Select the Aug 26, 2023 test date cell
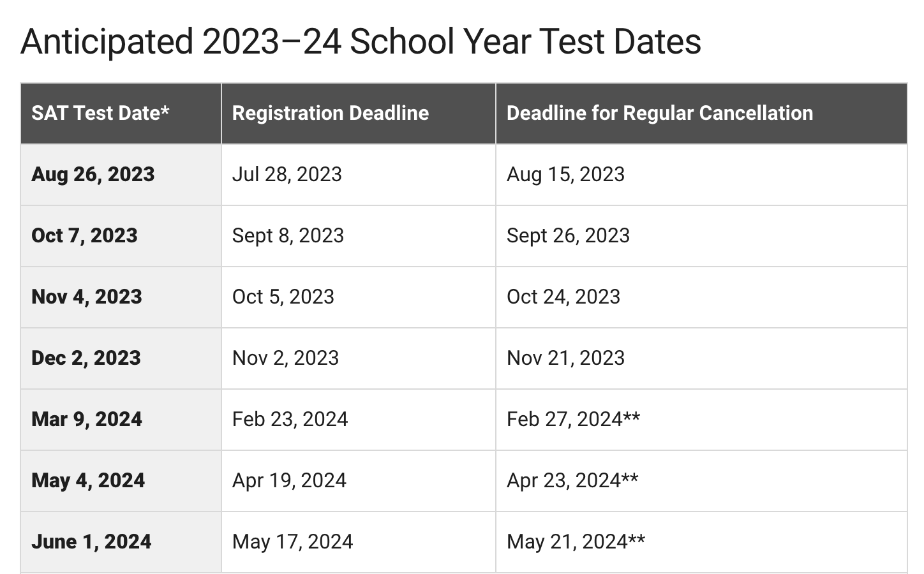Screen dimensions: 924x574 pyautogui.click(x=93, y=174)
